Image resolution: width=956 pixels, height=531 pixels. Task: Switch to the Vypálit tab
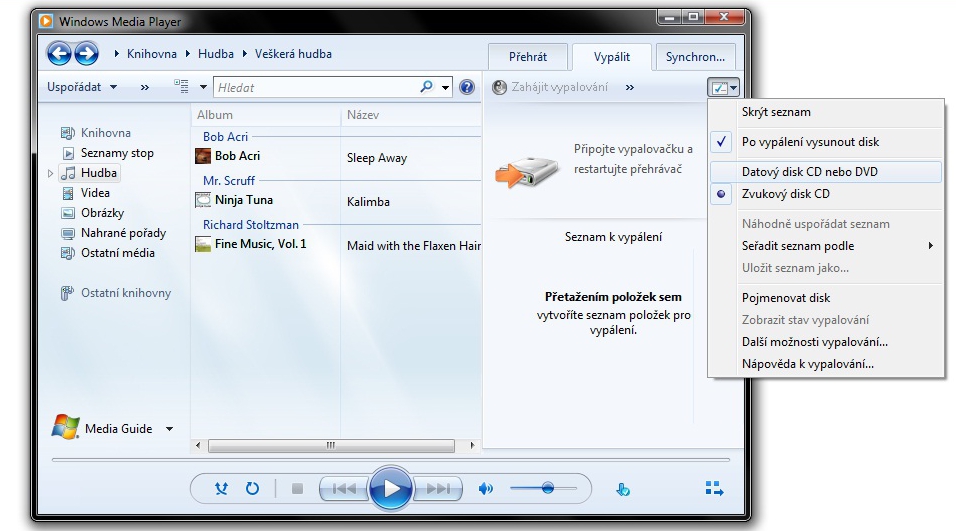[x=612, y=57]
